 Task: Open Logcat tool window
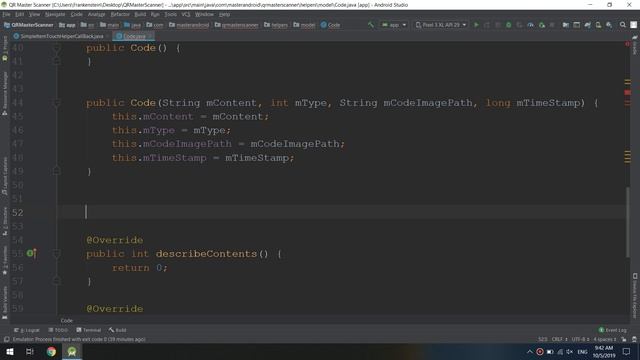point(27,330)
